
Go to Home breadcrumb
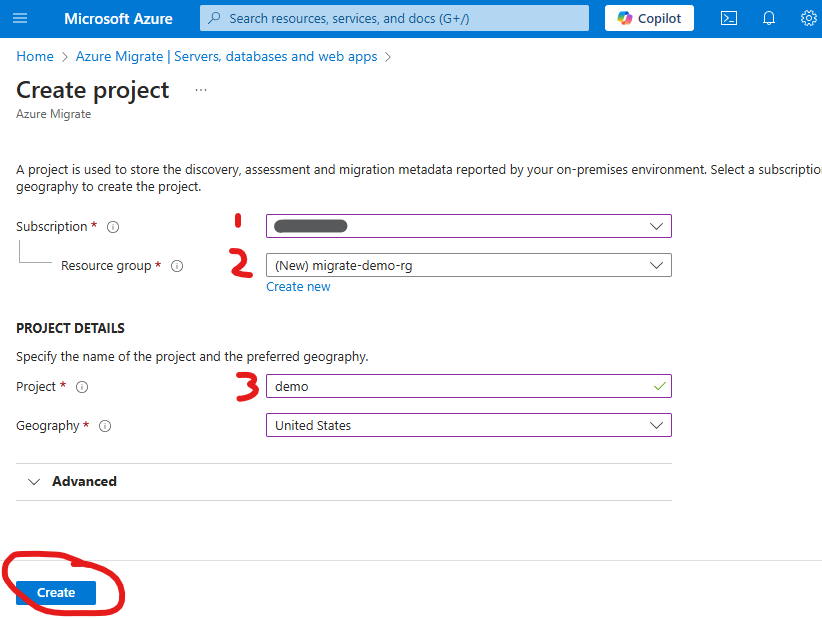click(35, 56)
